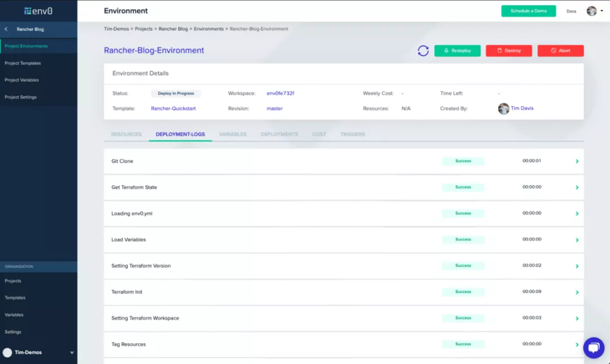
Task: Refresh the environment with circular arrows icon
Action: pyautogui.click(x=423, y=51)
